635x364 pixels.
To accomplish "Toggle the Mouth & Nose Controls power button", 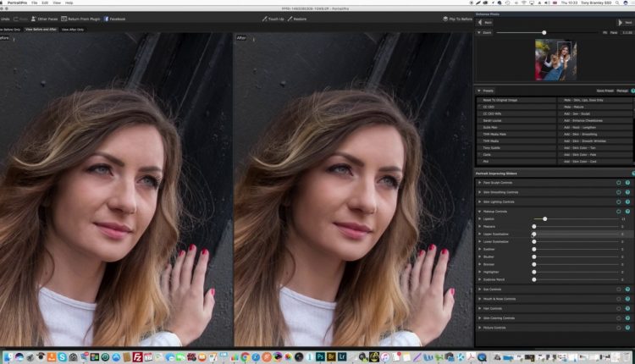I will point(618,299).
